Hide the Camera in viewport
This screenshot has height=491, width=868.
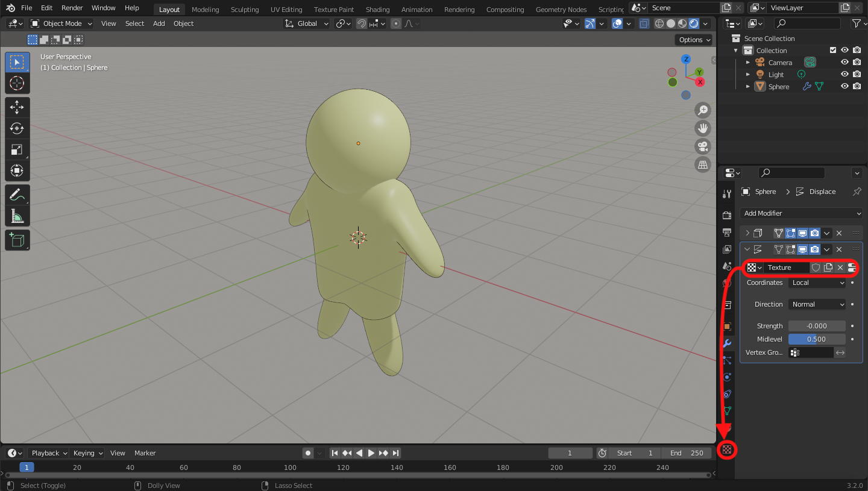point(845,63)
